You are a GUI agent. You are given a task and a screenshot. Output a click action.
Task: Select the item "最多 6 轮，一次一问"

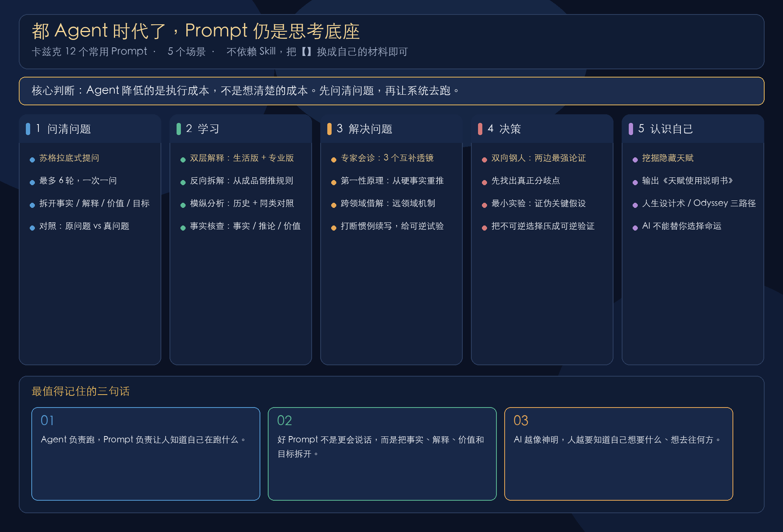78,181
